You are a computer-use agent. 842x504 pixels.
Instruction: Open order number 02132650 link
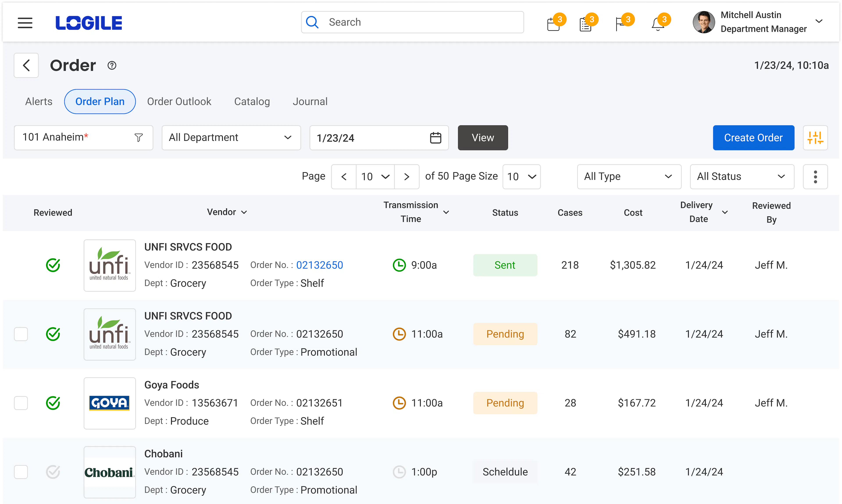click(x=319, y=265)
